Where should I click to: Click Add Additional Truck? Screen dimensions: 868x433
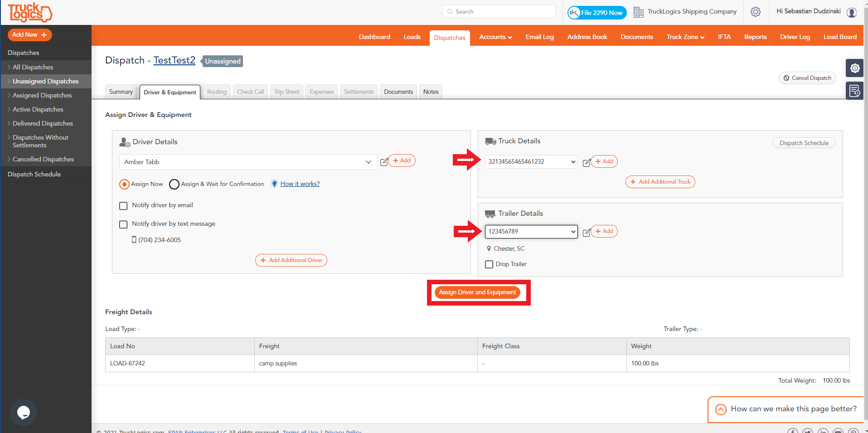[x=660, y=182]
